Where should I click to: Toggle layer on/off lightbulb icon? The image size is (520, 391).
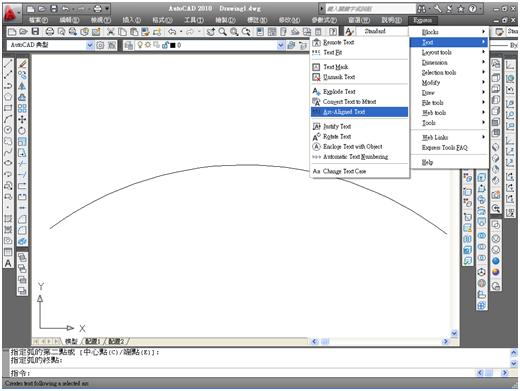point(140,45)
